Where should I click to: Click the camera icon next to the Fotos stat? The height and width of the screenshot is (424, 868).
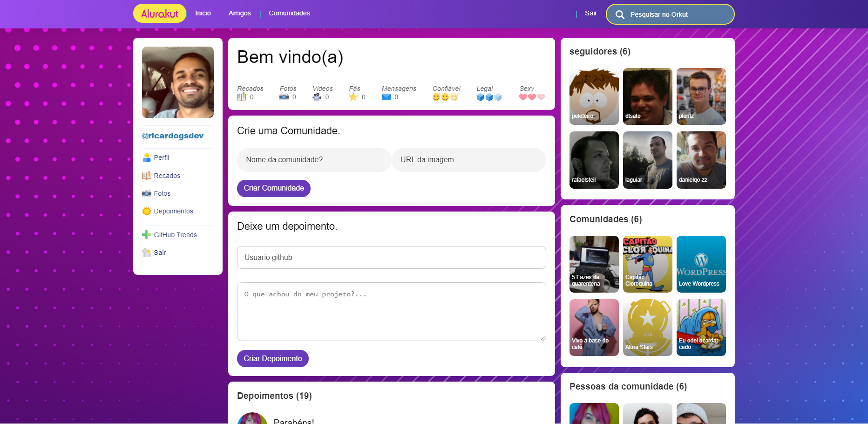(285, 96)
